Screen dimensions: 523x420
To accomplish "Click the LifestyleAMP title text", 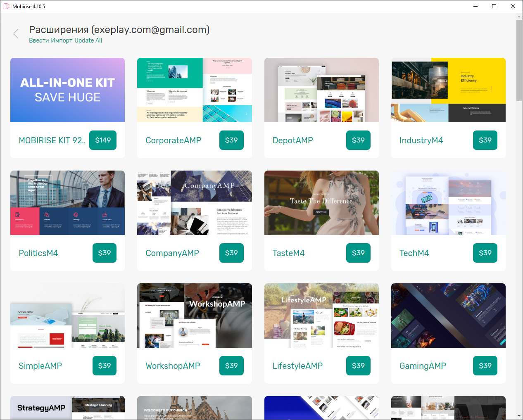I will click(x=298, y=366).
